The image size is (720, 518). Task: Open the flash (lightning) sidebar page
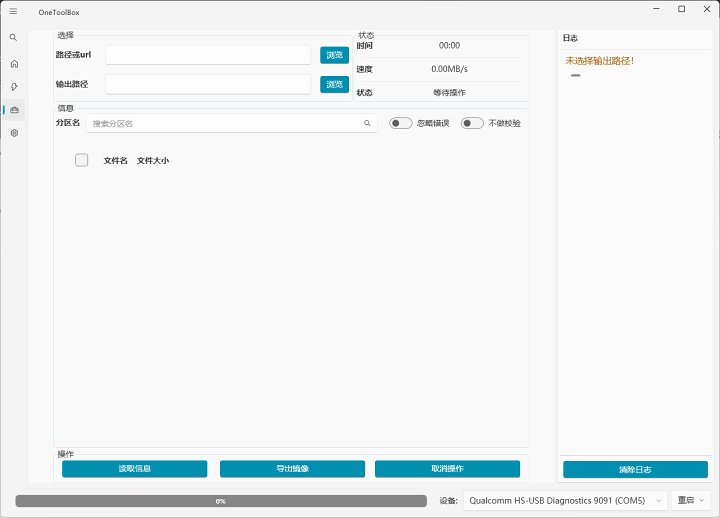coord(13,86)
